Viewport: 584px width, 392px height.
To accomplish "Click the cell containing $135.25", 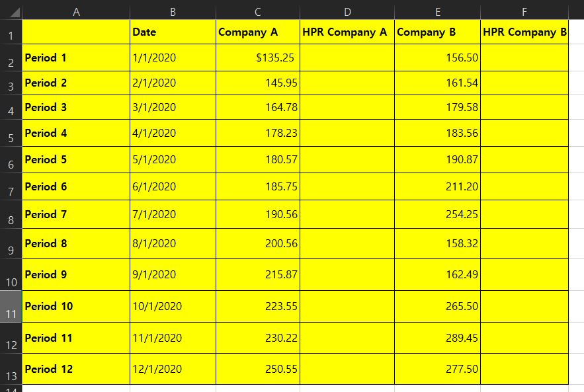I will 258,58.
